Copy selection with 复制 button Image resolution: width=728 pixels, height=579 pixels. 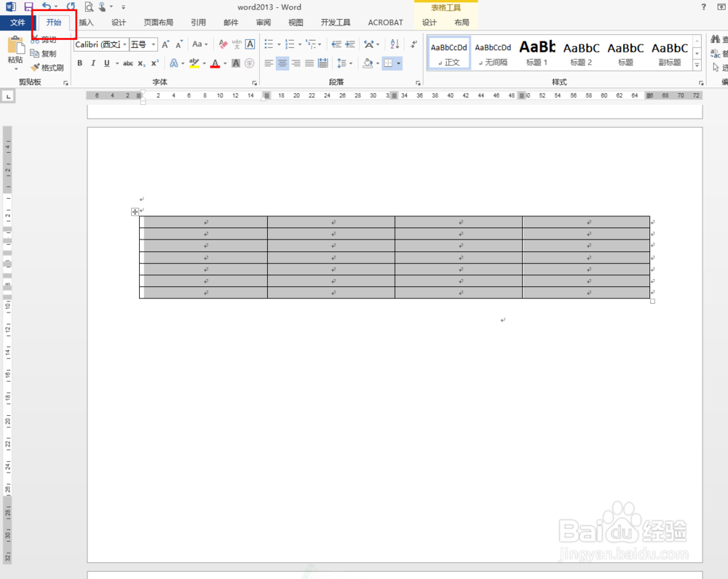pos(44,54)
